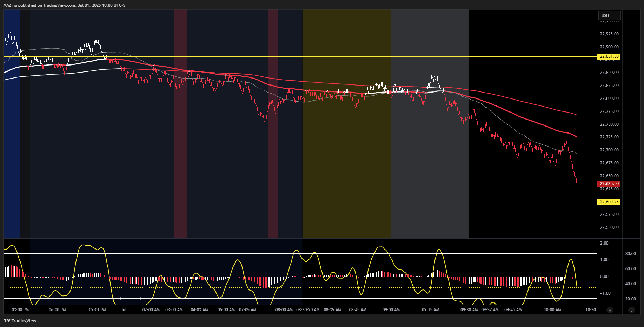Click the 09:37 AM time axis label
The width and height of the screenshot is (644, 327).
click(x=490, y=310)
